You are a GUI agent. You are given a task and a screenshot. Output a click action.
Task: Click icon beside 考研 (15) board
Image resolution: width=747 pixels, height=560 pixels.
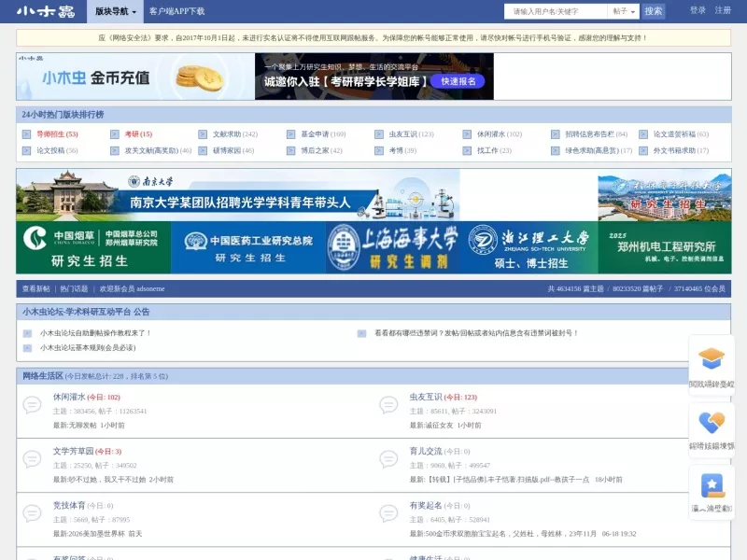pos(115,134)
